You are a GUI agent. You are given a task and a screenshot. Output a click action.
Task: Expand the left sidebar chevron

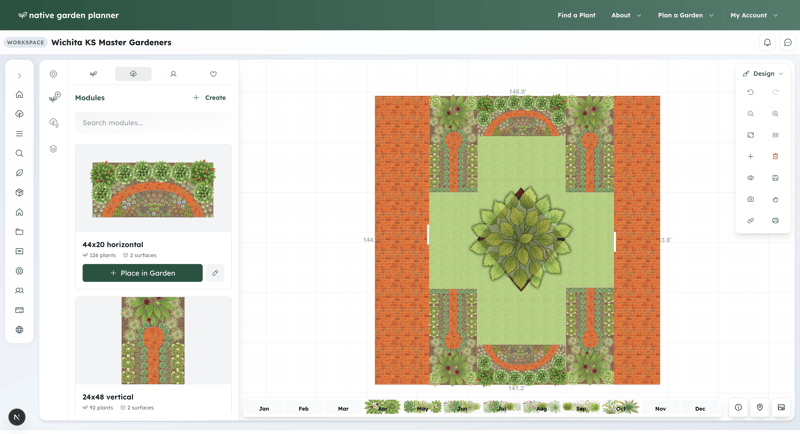click(19, 76)
